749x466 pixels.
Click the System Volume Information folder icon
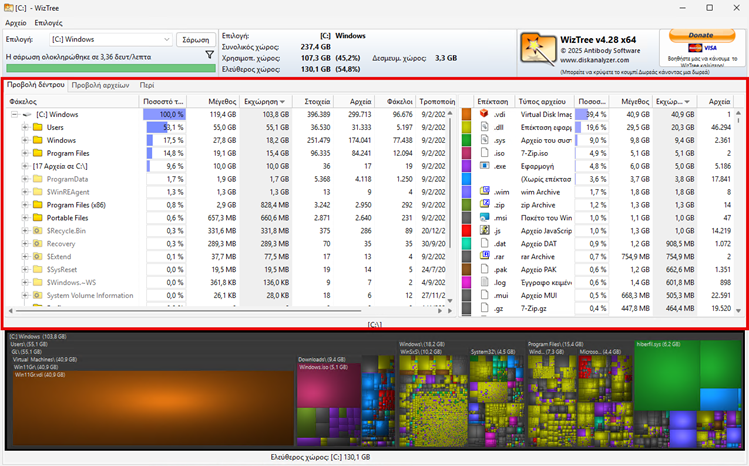coord(38,295)
